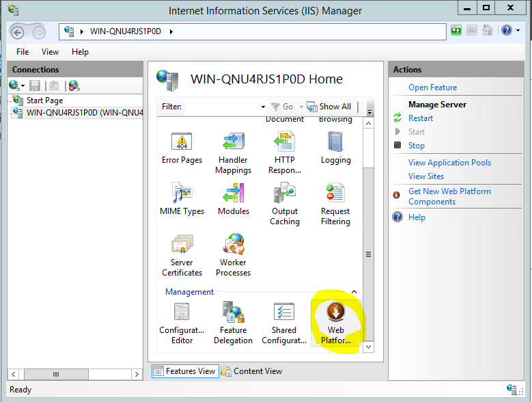The image size is (532, 402).
Task: Click the Create New Connection globe icon
Action: point(14,85)
